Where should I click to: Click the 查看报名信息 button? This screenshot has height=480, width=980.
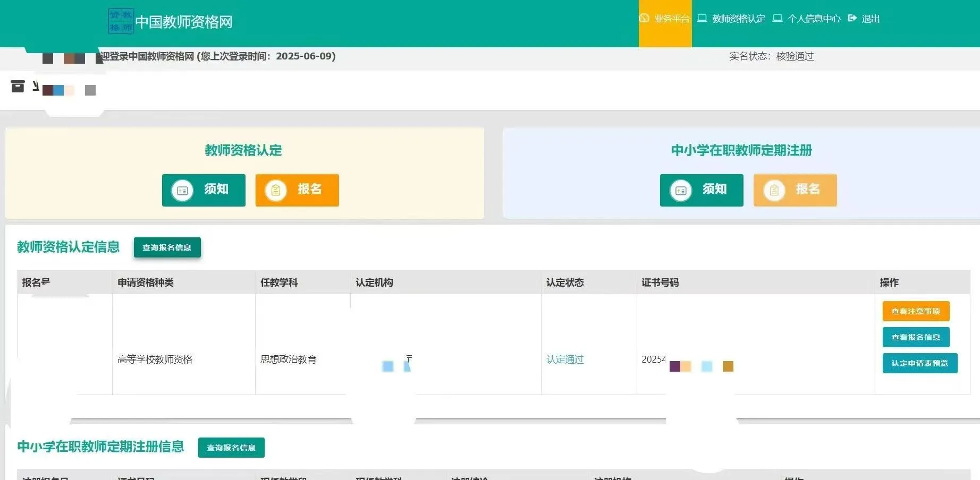(x=916, y=337)
